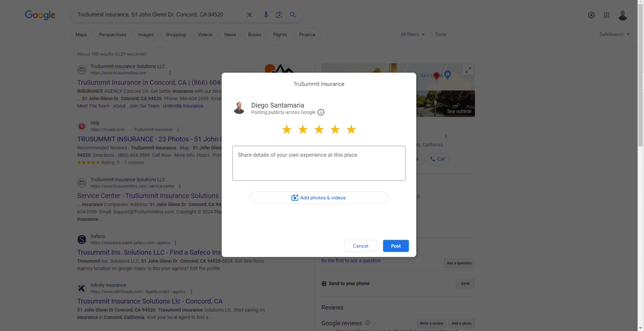Screen dimensions: 644x331
Task: Click the knowledge panel three-dot menu
Action: pos(446,136)
